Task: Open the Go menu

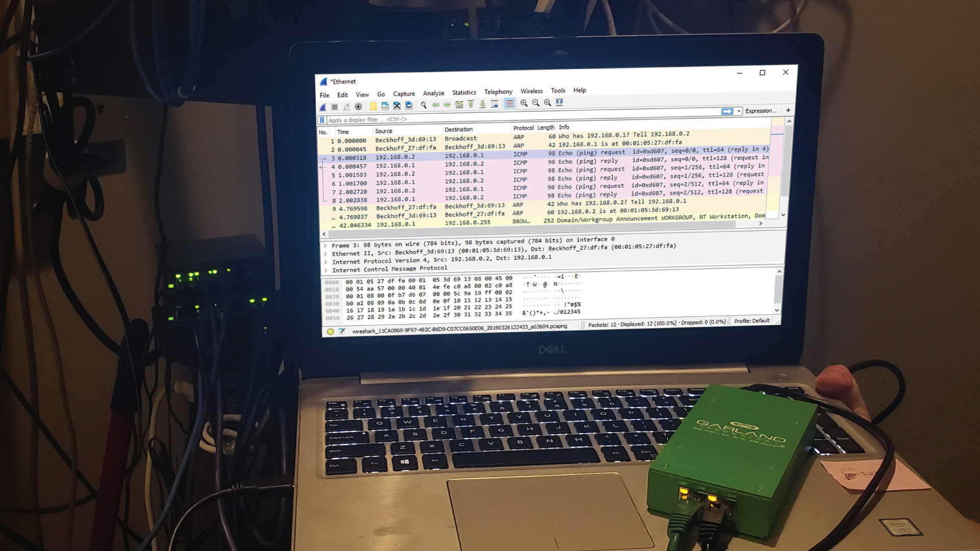Action: [x=381, y=94]
